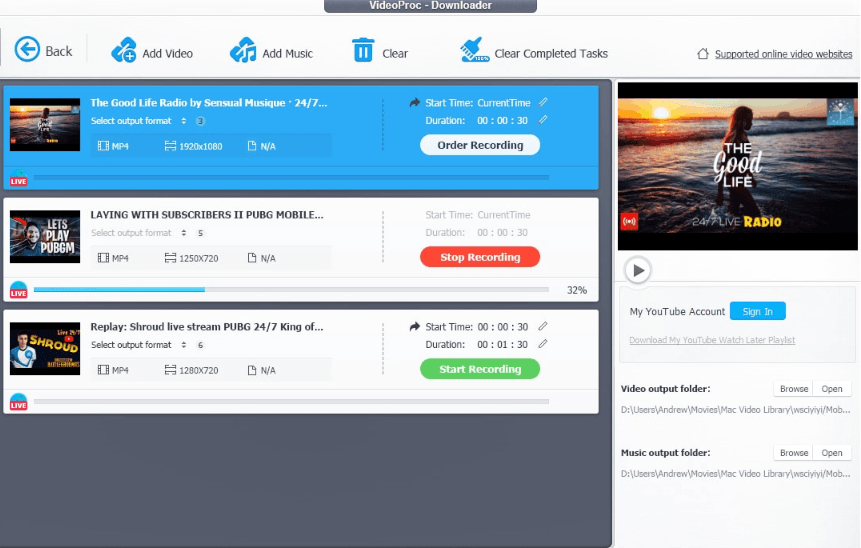Browse for Video output folder
The image size is (861, 548).
tap(794, 389)
